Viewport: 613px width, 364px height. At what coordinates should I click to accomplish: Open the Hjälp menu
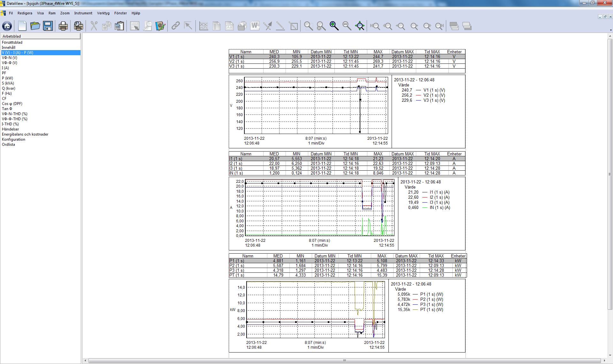point(136,13)
